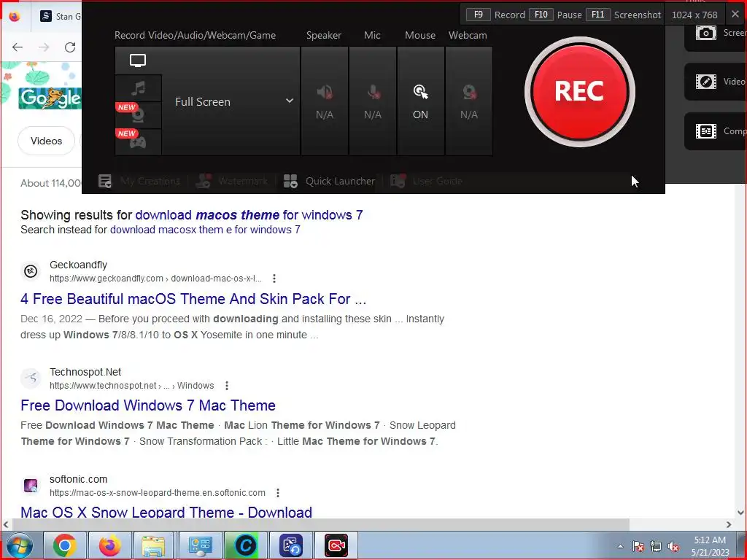Open the Compress film icon in side panel
Image resolution: width=747 pixels, height=560 pixels.
pos(705,131)
